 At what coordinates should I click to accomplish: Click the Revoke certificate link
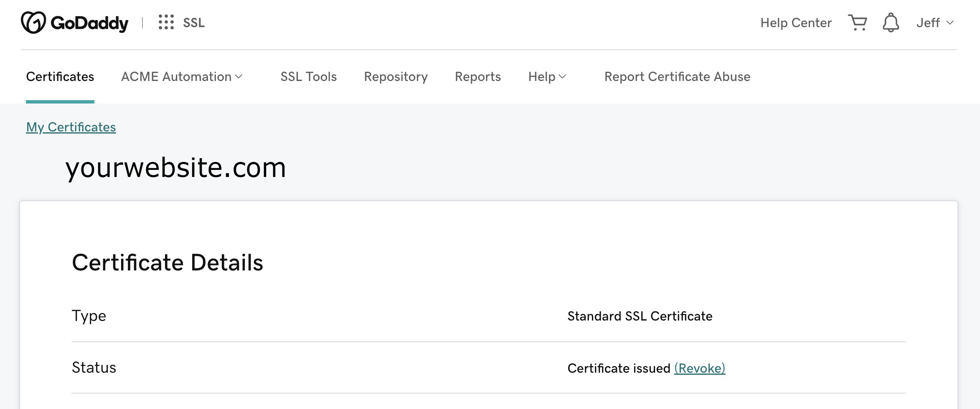coord(700,368)
